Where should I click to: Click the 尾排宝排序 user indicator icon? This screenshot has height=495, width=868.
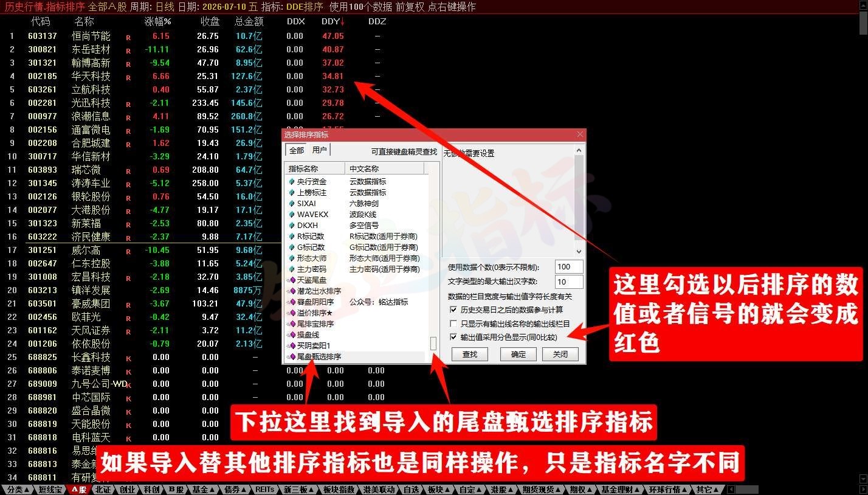pyautogui.click(x=292, y=324)
